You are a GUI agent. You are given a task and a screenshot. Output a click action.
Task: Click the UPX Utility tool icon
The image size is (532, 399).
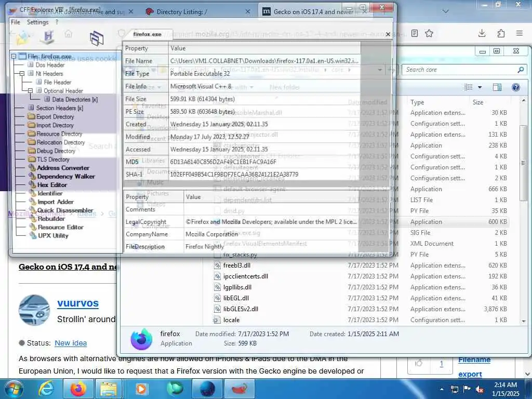pyautogui.click(x=33, y=235)
